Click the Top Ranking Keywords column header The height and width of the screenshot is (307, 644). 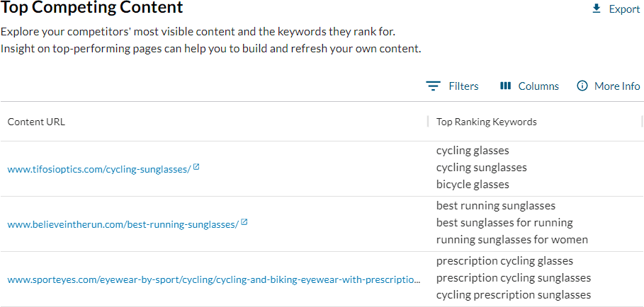[x=486, y=122]
